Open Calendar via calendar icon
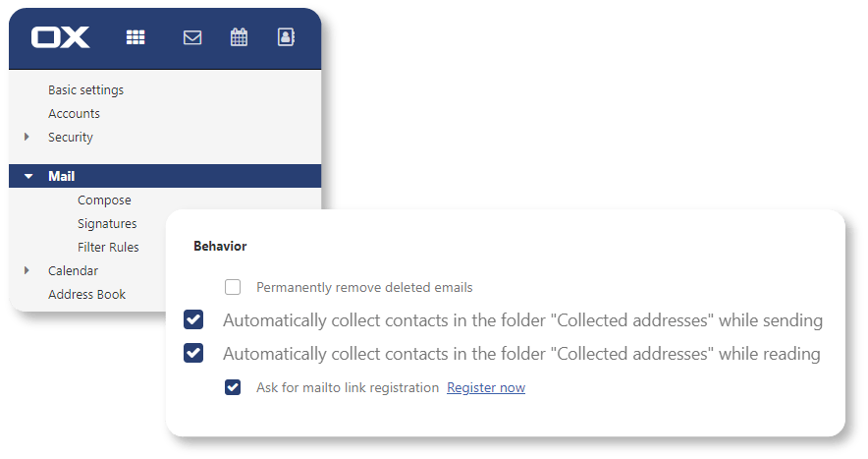 point(239,37)
